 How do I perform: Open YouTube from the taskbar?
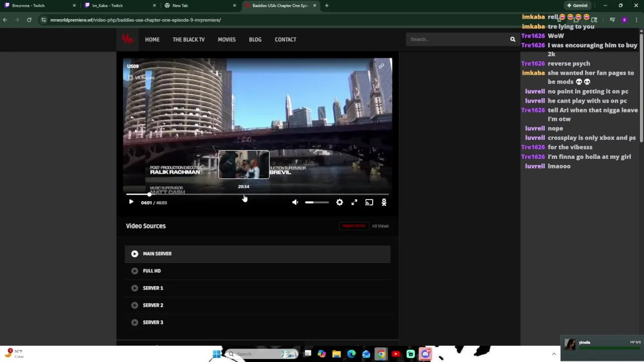395,354
